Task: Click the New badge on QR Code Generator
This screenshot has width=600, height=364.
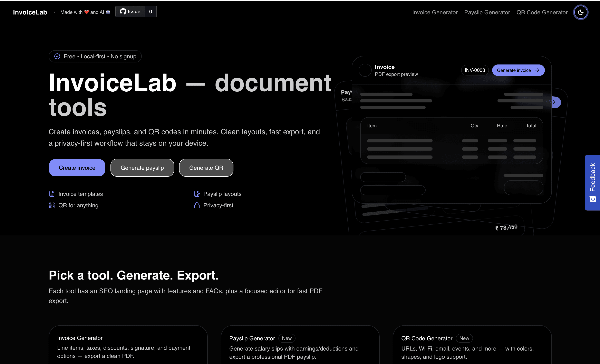Action: click(x=464, y=338)
